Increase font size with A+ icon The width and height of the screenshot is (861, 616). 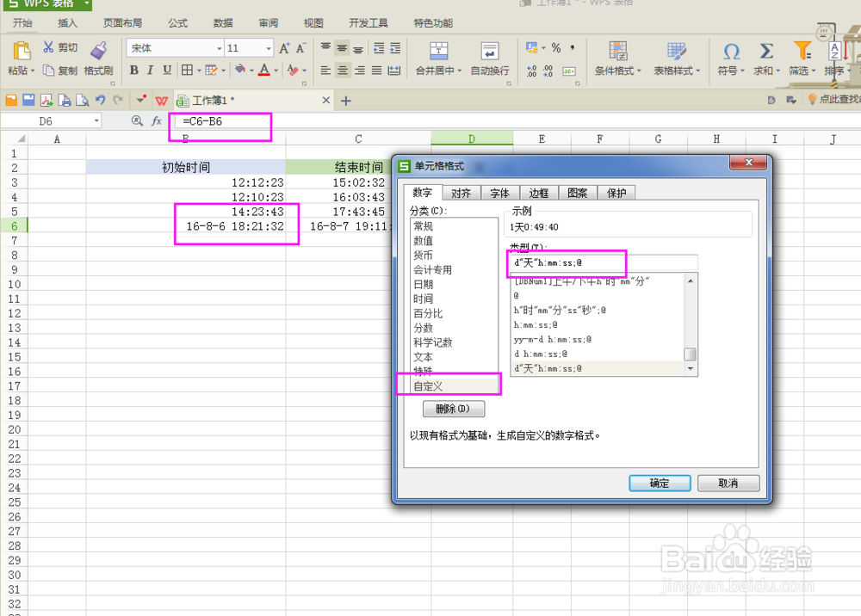pyautogui.click(x=284, y=48)
